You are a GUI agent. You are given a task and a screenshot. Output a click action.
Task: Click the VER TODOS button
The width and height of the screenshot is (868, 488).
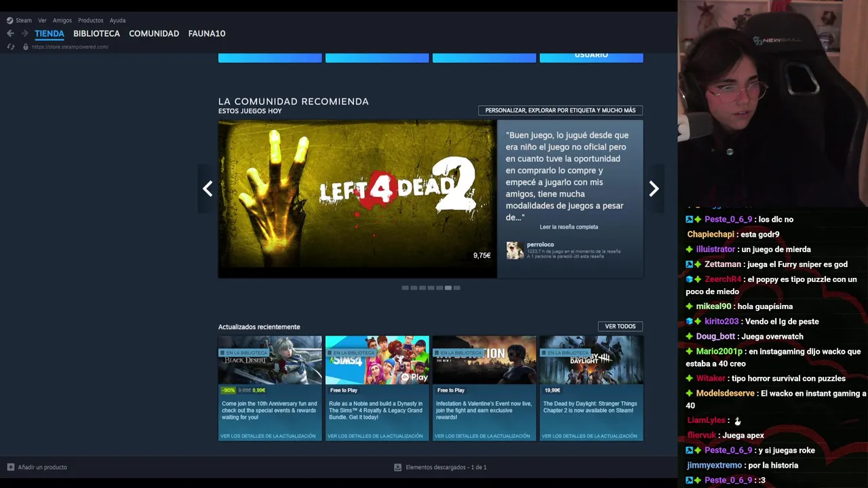[x=620, y=326]
